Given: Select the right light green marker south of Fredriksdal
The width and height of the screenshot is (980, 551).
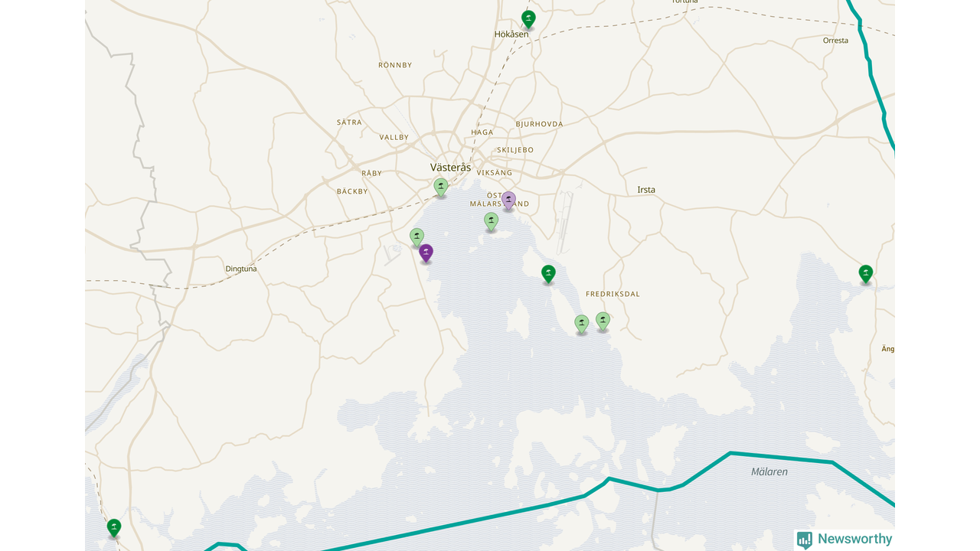Looking at the screenshot, I should (x=603, y=321).
